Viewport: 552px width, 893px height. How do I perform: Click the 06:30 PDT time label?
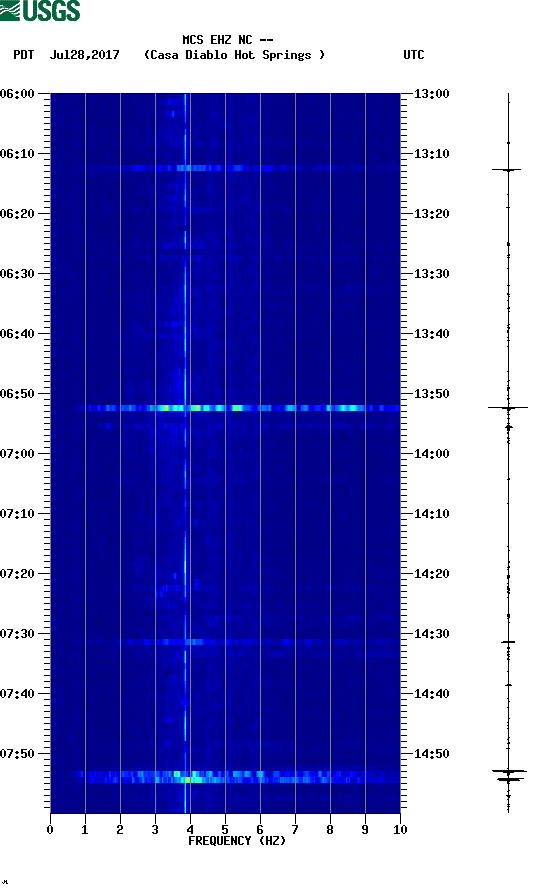[18, 273]
